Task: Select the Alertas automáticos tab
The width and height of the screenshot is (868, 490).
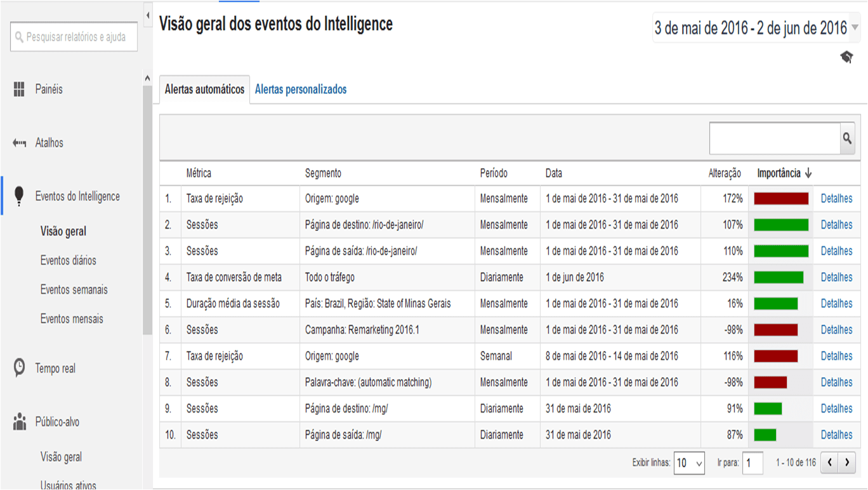Action: [x=203, y=89]
